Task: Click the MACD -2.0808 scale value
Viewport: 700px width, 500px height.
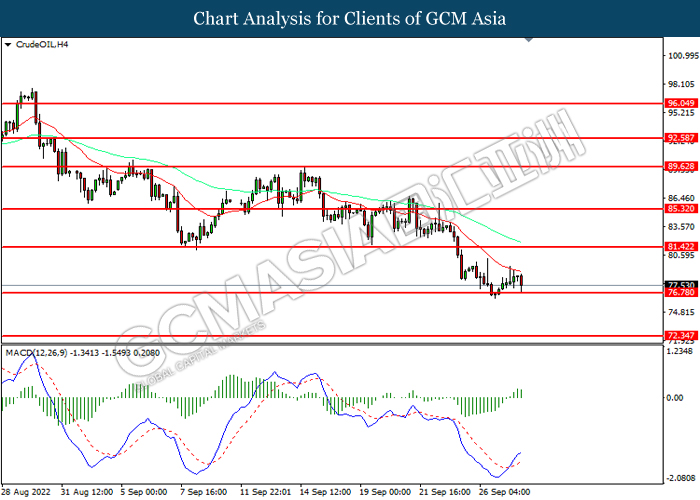Action: click(681, 478)
